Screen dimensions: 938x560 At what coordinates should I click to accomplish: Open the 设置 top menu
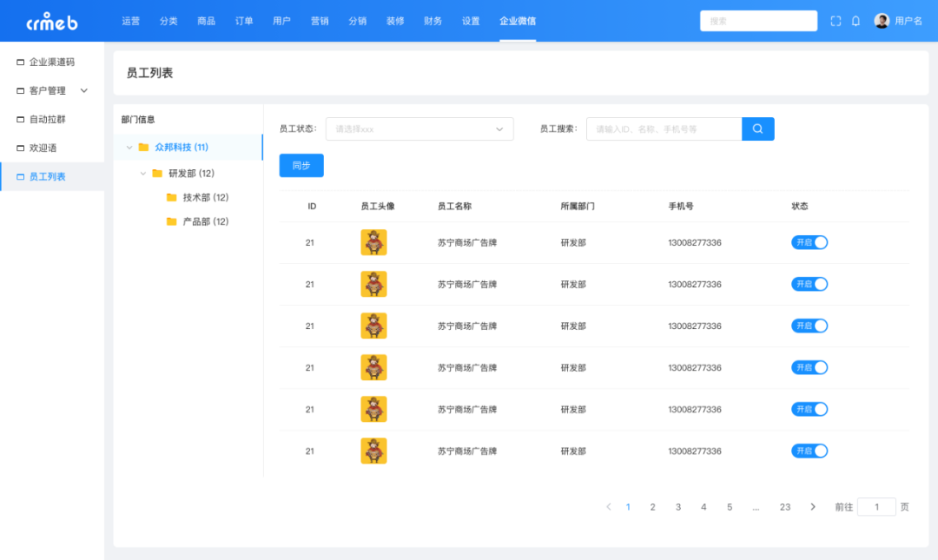click(471, 21)
